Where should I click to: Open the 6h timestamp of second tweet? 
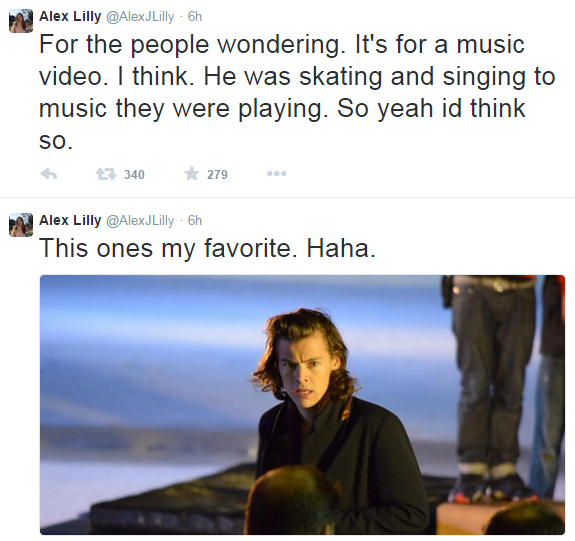click(195, 220)
